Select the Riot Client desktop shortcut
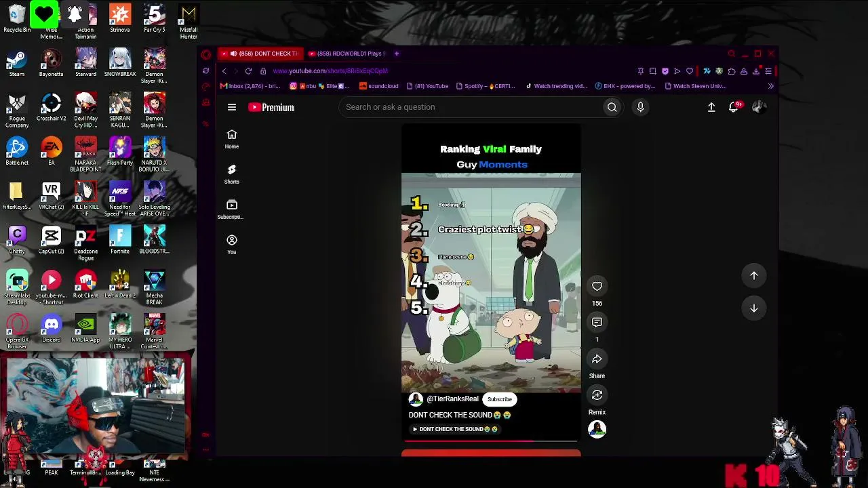Image resolution: width=868 pixels, height=488 pixels. 85,285
